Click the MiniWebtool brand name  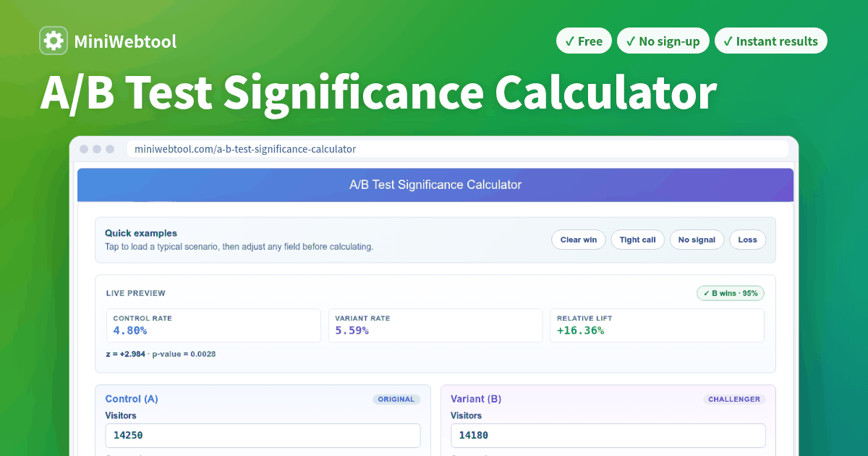coord(125,41)
